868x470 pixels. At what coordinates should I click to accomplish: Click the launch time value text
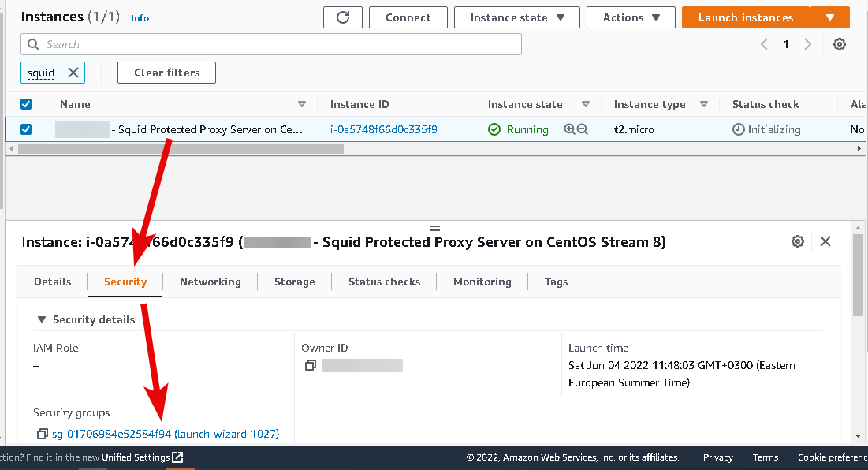(x=682, y=374)
